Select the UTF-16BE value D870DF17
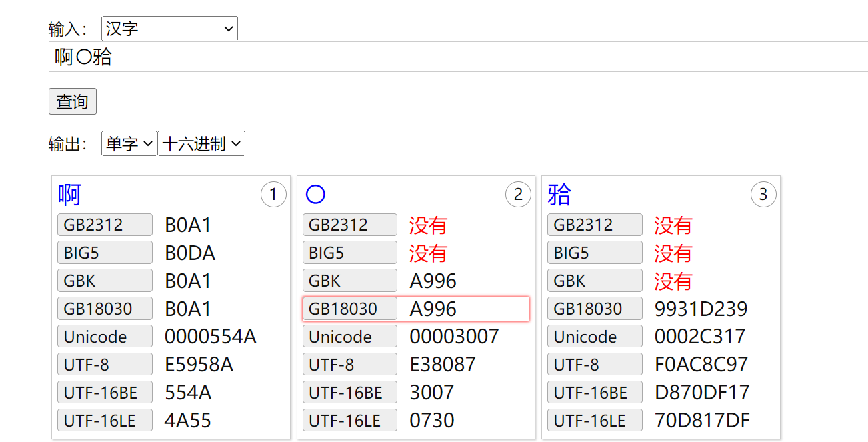Screen dimensions: 868x442 [x=703, y=393]
